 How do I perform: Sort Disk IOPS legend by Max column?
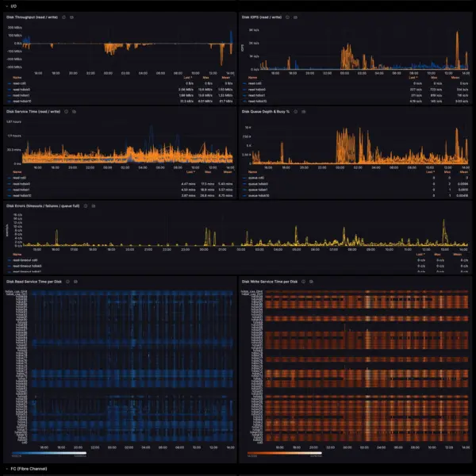pos(435,78)
